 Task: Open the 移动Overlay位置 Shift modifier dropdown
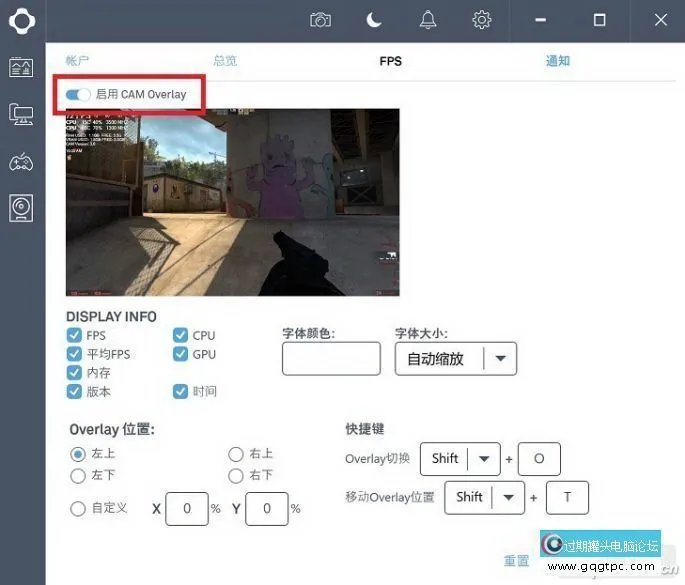[x=509, y=497]
